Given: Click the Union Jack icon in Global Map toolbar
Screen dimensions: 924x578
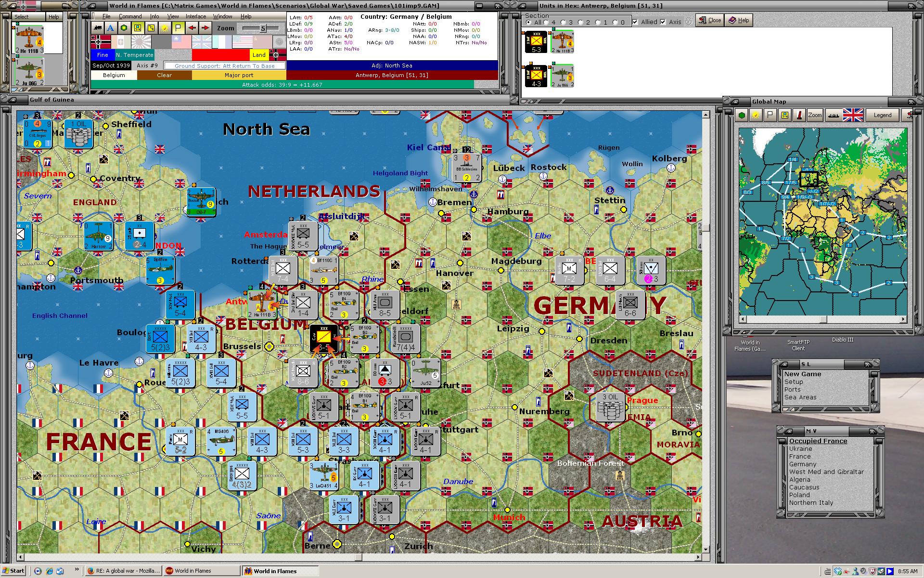Looking at the screenshot, I should [x=853, y=115].
